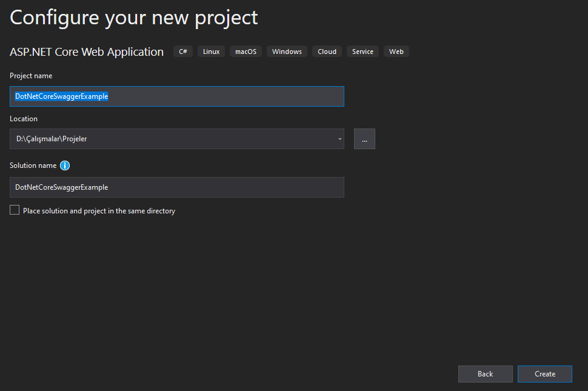The image size is (588, 391).
Task: Open the location browse ellipsis button
Action: click(x=364, y=139)
